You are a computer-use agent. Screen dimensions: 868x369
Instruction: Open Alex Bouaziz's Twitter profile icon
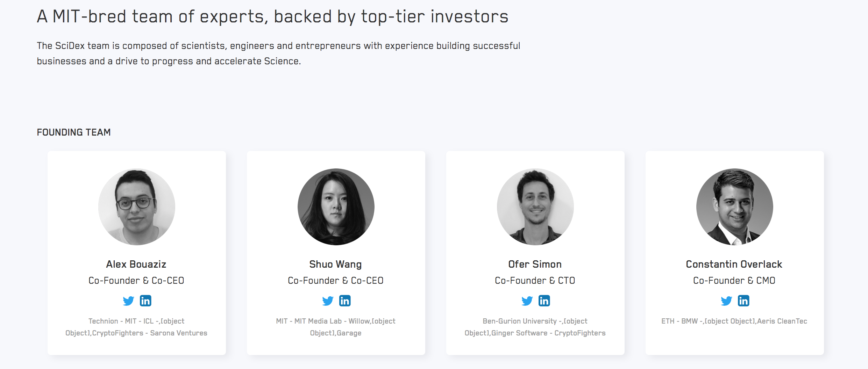click(x=128, y=301)
